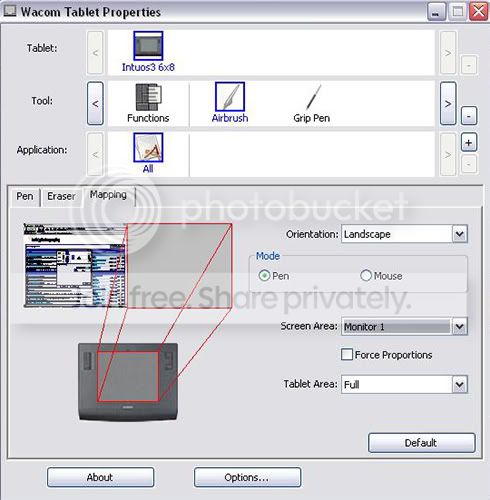Image resolution: width=490 pixels, height=500 pixels.
Task: Switch to the Eraser tab
Action: pos(61,196)
